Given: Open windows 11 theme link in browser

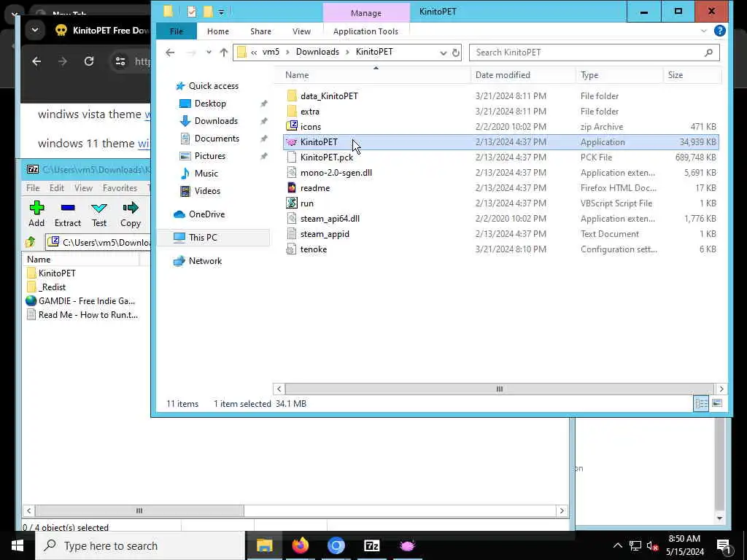Looking at the screenshot, I should tap(144, 144).
